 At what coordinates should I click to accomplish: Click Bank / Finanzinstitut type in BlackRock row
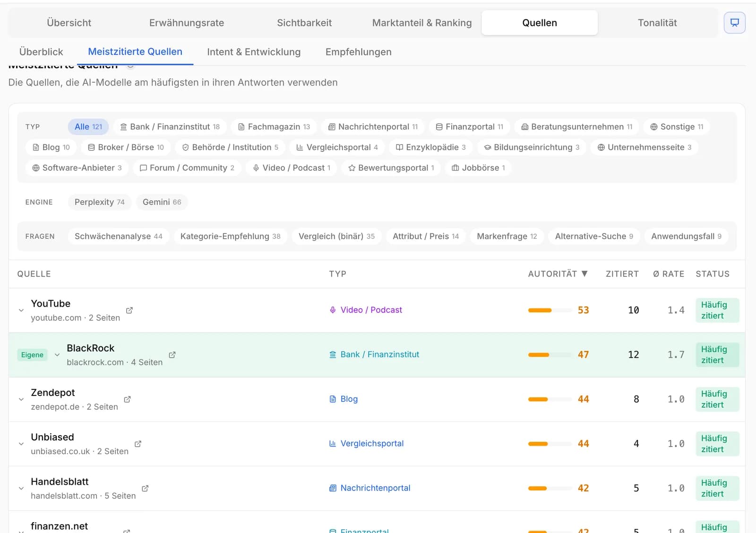pos(374,354)
